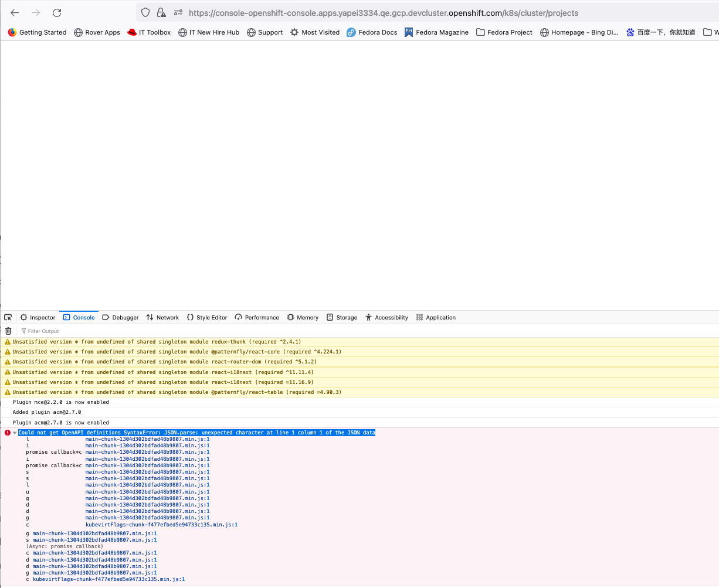Viewport: 719px width, 588px height.
Task: Open the Fedora Magazine bookmark
Action: point(436,32)
